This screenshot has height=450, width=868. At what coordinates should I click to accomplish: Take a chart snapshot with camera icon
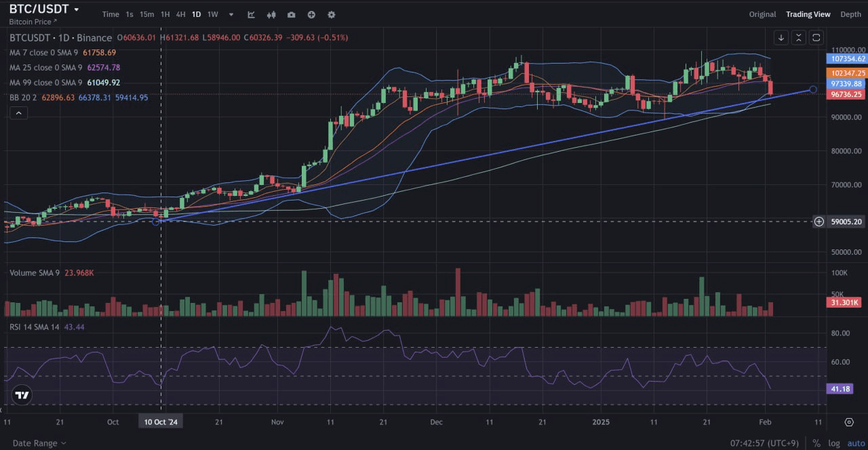(292, 14)
